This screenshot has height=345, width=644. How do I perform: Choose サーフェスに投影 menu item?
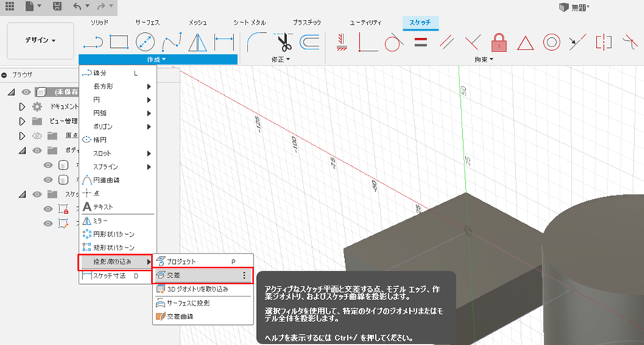(x=203, y=303)
